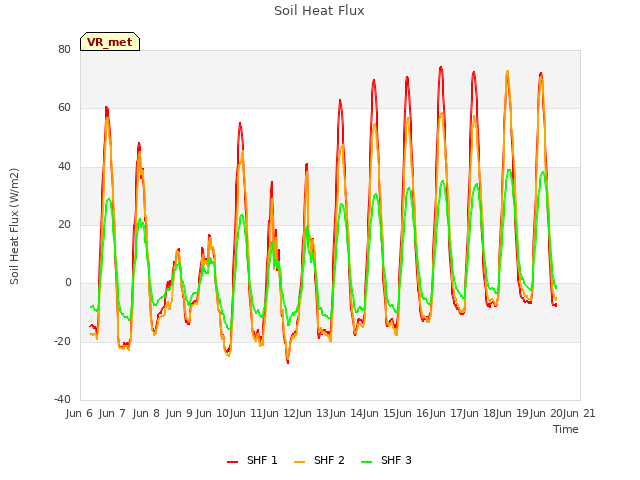Click the 40 y-axis tick label
640x480 pixels.
[64, 167]
